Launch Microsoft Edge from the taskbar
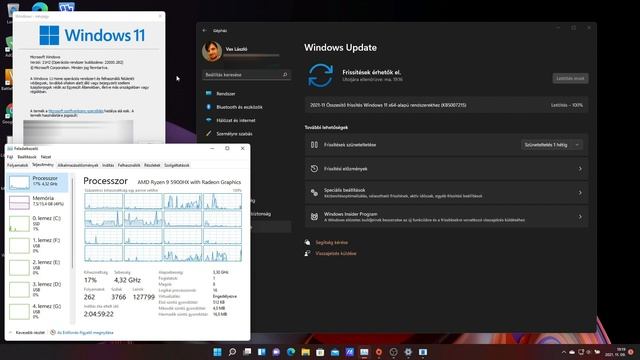 [x=291, y=352]
